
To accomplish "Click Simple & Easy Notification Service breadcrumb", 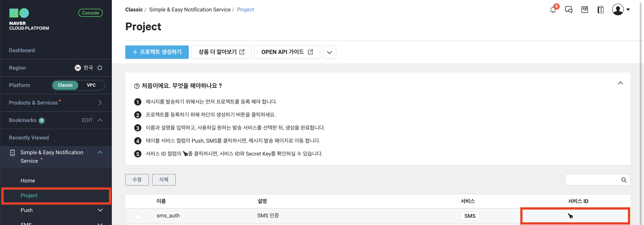I will (190, 10).
